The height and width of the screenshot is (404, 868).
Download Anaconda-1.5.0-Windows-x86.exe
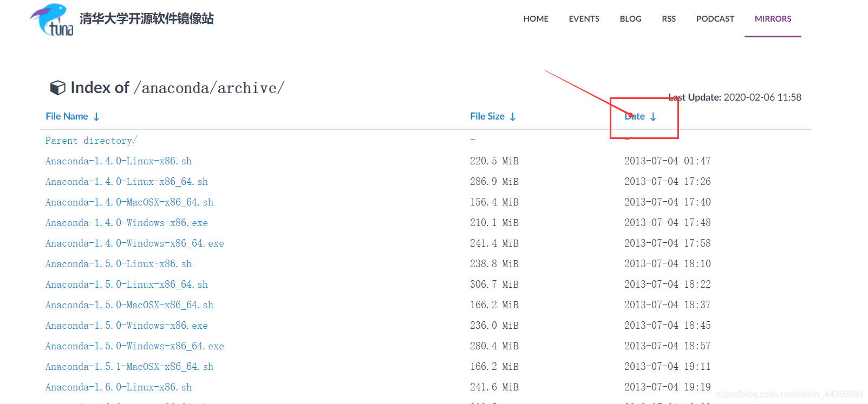point(127,326)
